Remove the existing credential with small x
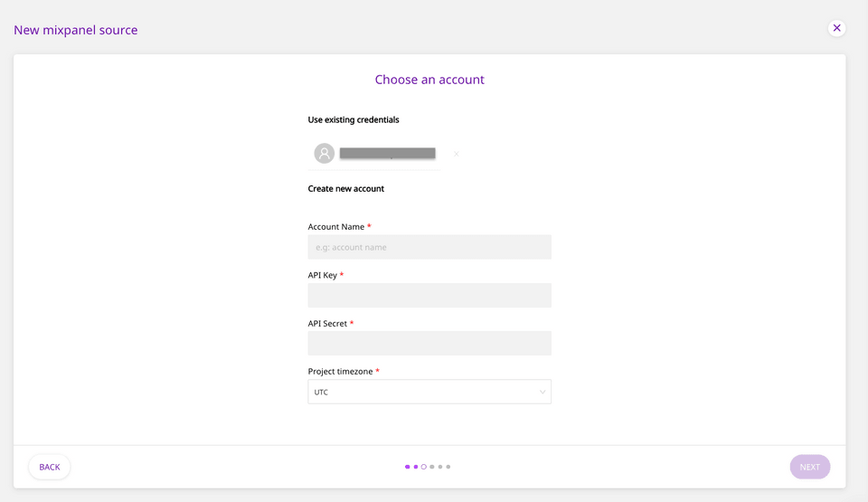This screenshot has width=868, height=502. pyautogui.click(x=456, y=154)
